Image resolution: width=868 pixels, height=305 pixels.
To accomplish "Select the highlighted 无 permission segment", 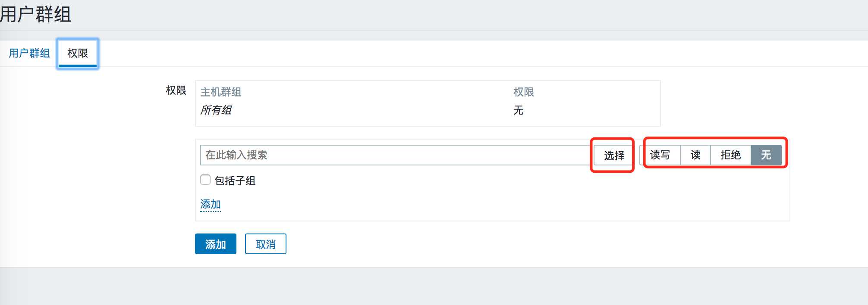I will point(766,155).
